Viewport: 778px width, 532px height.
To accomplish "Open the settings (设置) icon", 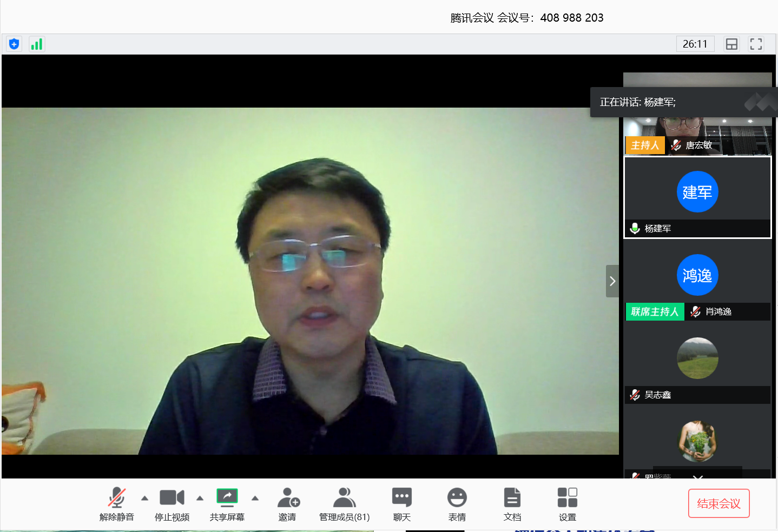I will (x=567, y=503).
